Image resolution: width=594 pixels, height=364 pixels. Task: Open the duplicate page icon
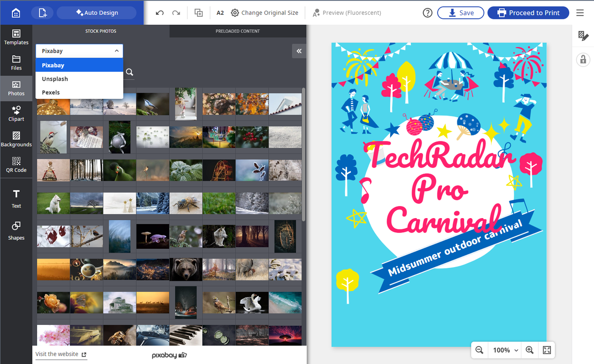[x=198, y=12]
